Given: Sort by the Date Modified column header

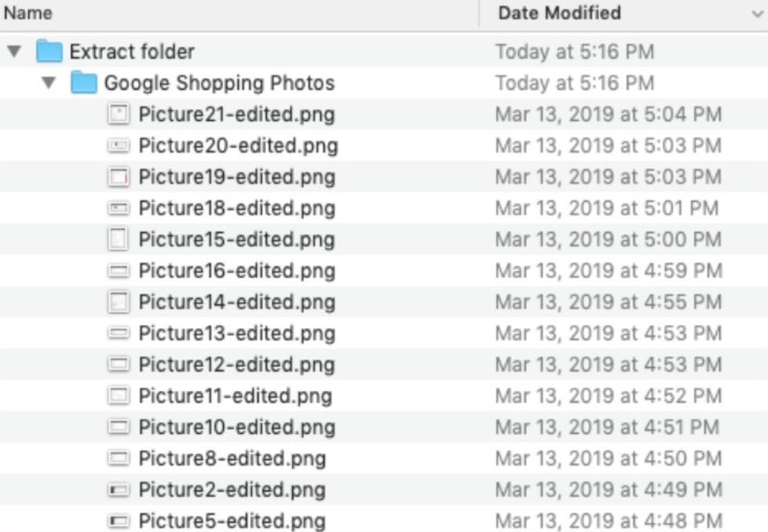Looking at the screenshot, I should (x=559, y=13).
